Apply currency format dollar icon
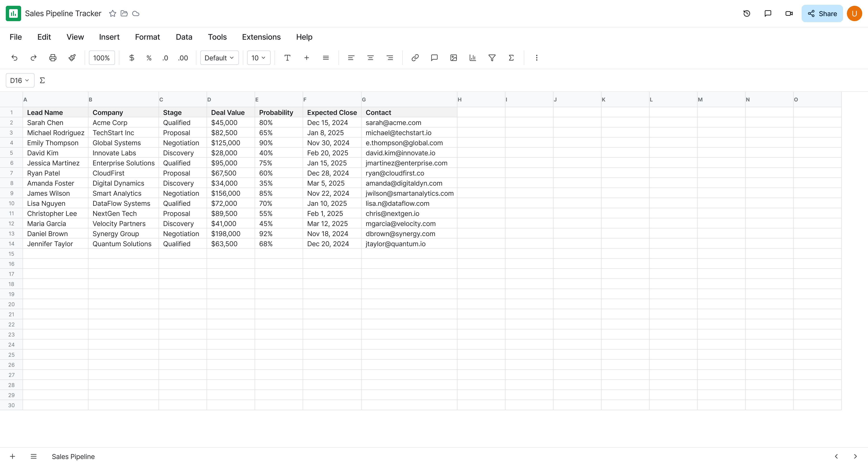This screenshot has width=868, height=465. pyautogui.click(x=131, y=58)
